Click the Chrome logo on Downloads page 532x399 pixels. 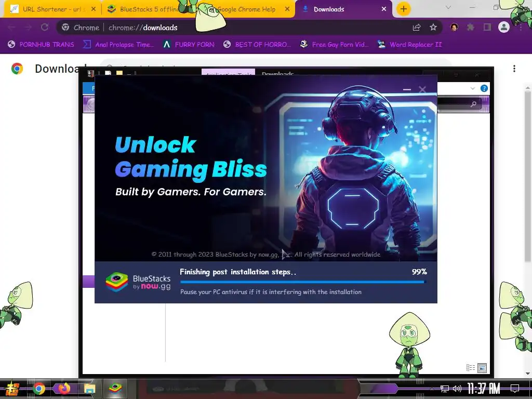click(x=17, y=69)
